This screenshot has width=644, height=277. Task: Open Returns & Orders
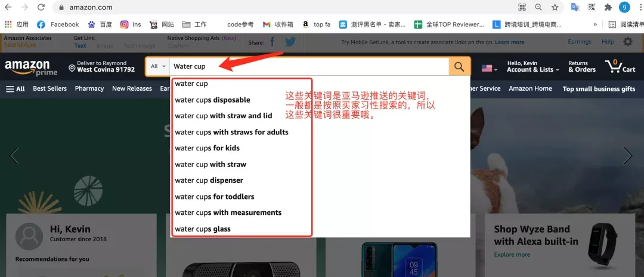coord(581,66)
